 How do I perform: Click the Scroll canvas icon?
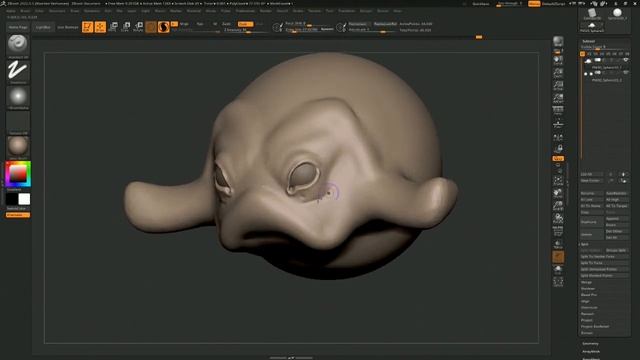pyautogui.click(x=558, y=61)
